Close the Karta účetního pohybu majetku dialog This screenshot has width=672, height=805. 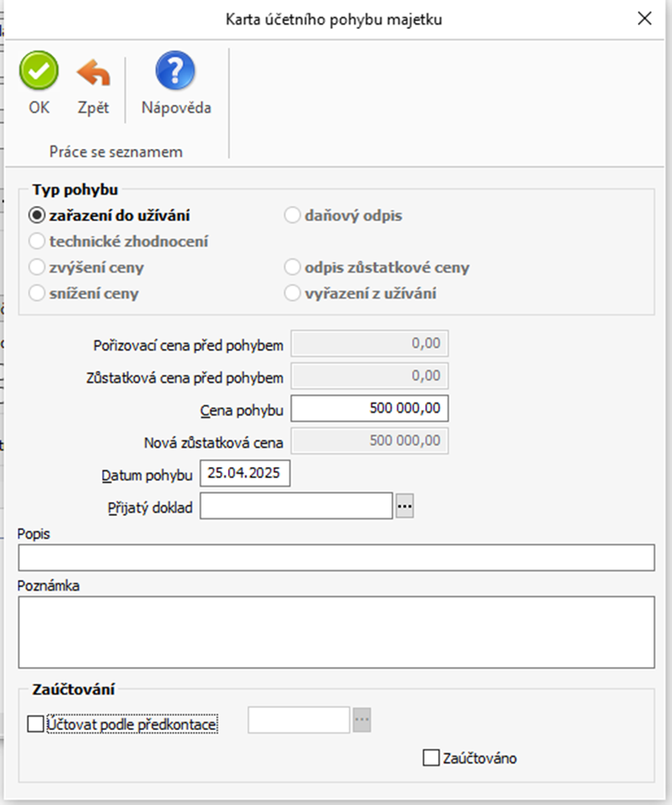point(645,18)
